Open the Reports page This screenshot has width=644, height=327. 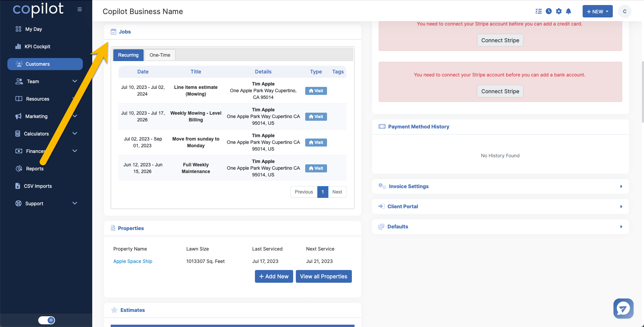[35, 169]
